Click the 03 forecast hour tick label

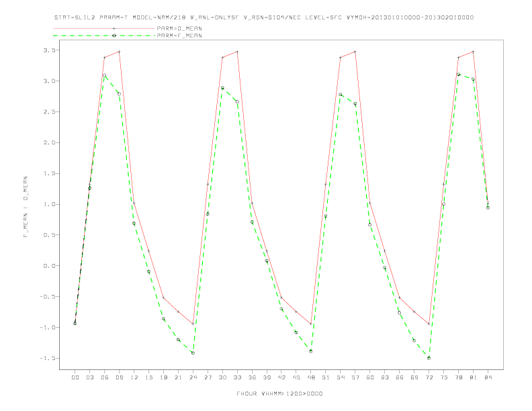tap(89, 377)
